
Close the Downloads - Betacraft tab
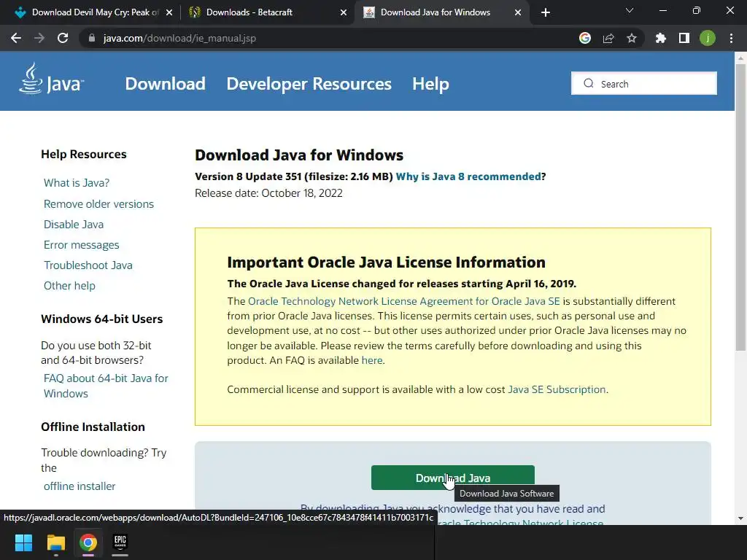344,12
